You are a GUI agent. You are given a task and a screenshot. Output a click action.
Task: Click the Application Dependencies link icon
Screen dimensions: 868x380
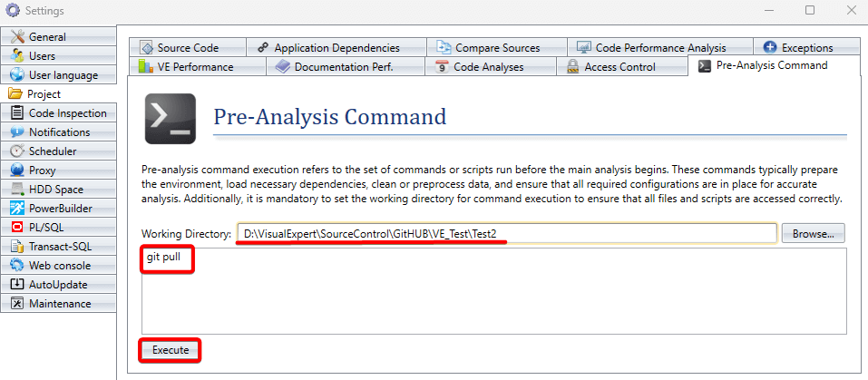[264, 47]
